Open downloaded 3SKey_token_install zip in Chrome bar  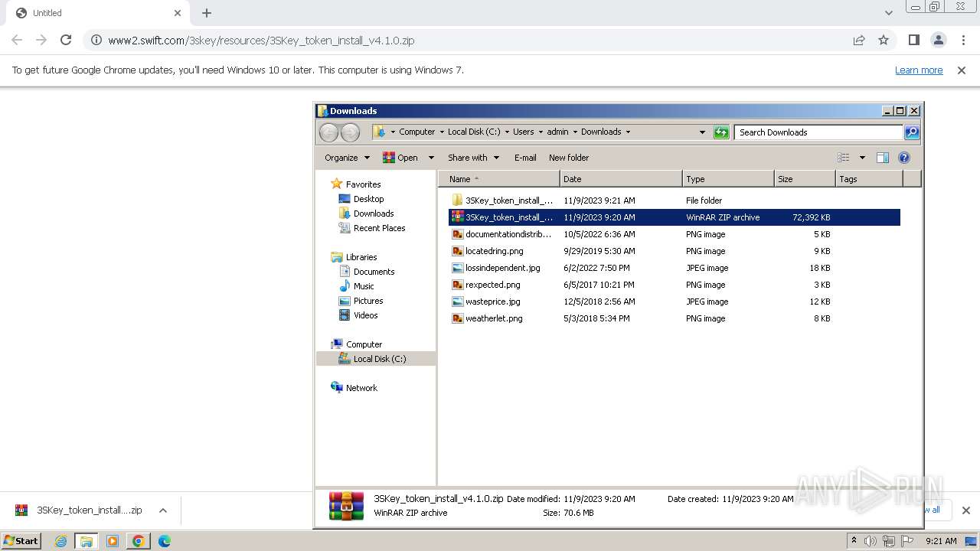81,510
